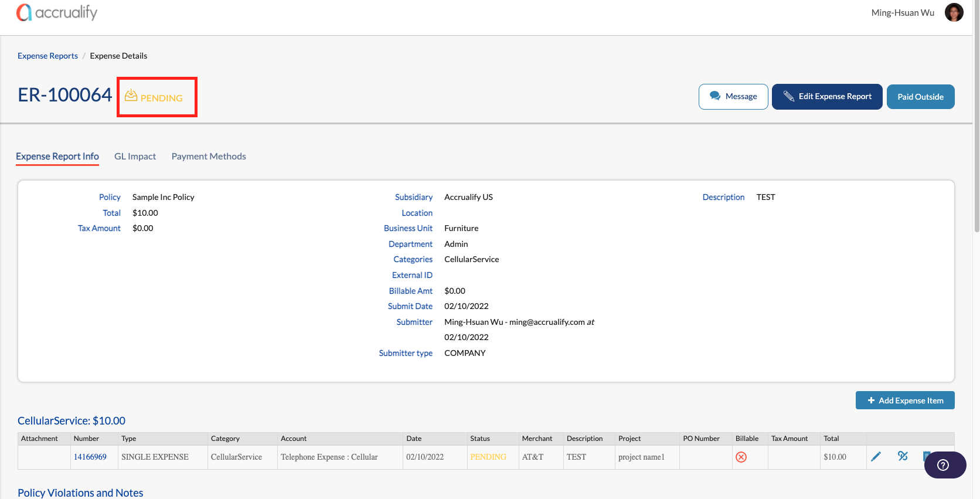Click the Accrualify logo
This screenshot has width=980, height=499.
(x=57, y=12)
